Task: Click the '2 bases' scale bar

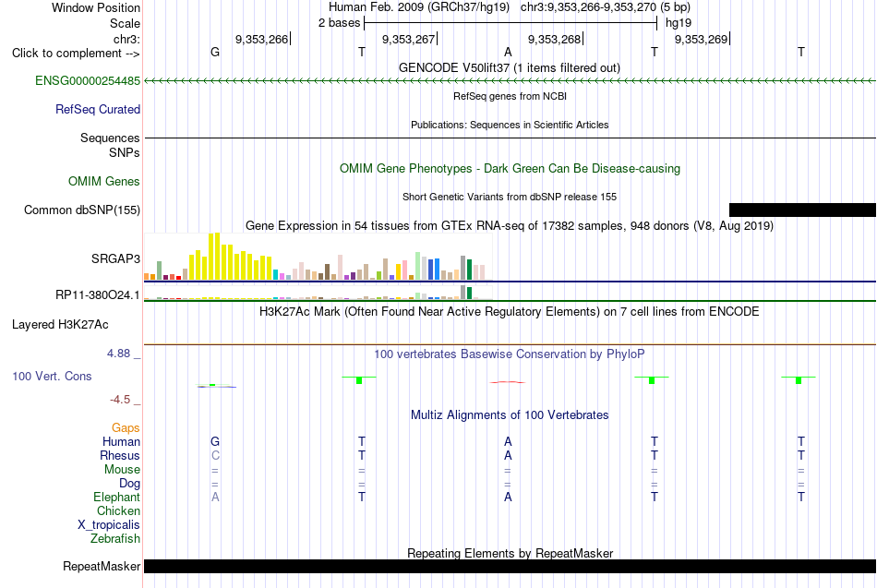Action: tap(511, 23)
